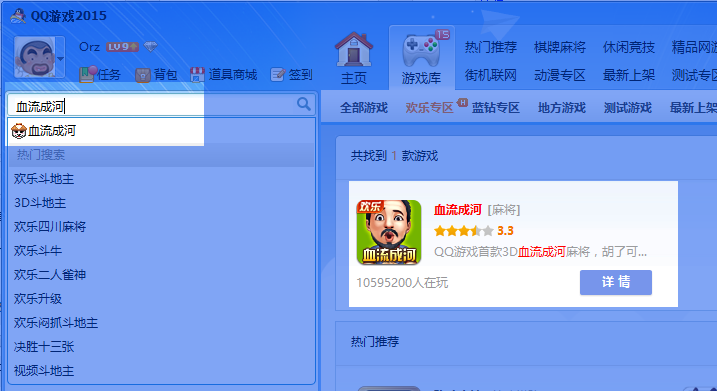Open the 棋牌麻将 category link

(x=560, y=47)
